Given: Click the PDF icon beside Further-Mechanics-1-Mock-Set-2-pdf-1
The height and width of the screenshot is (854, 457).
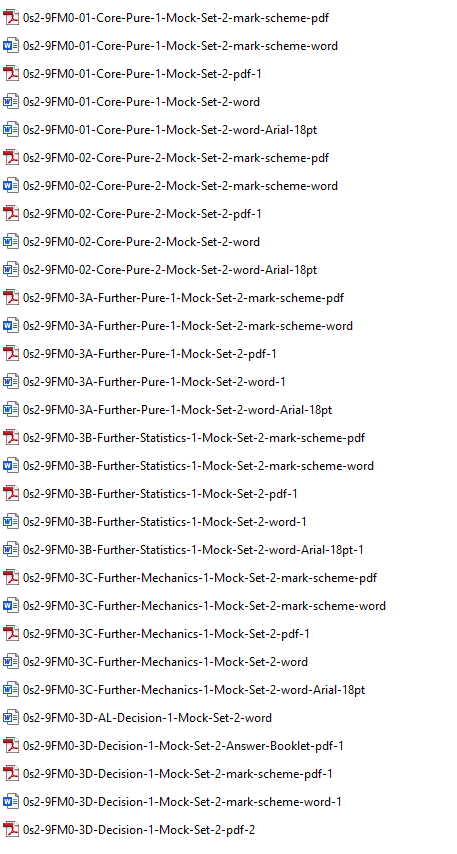Looking at the screenshot, I should pyautogui.click(x=11, y=634).
